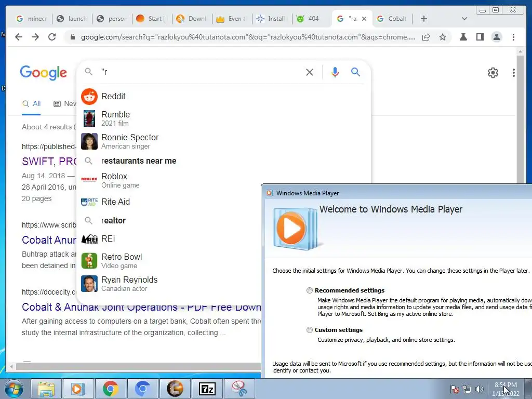The width and height of the screenshot is (532, 399).
Task: Click the Windows Media Player title bar
Action: point(397,193)
